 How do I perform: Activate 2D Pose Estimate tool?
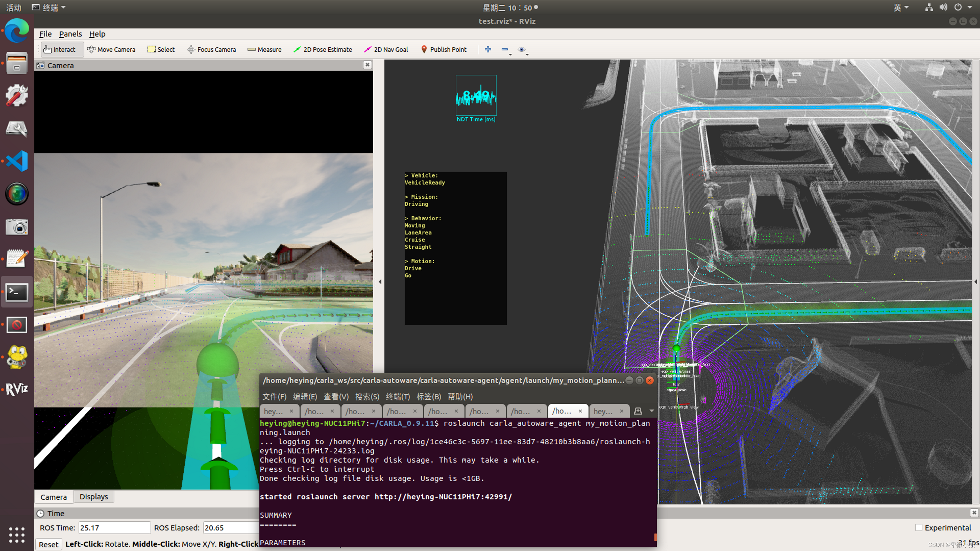coord(323,49)
